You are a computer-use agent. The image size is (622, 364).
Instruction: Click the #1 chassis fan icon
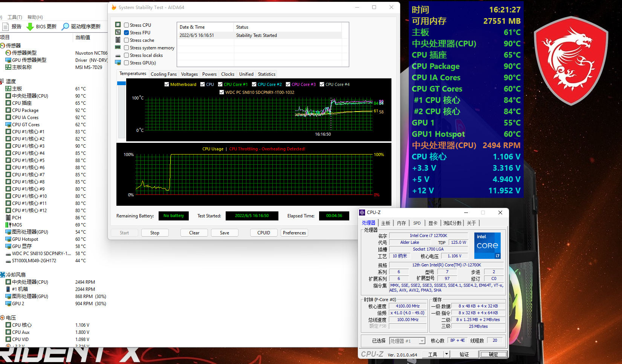pos(8,289)
